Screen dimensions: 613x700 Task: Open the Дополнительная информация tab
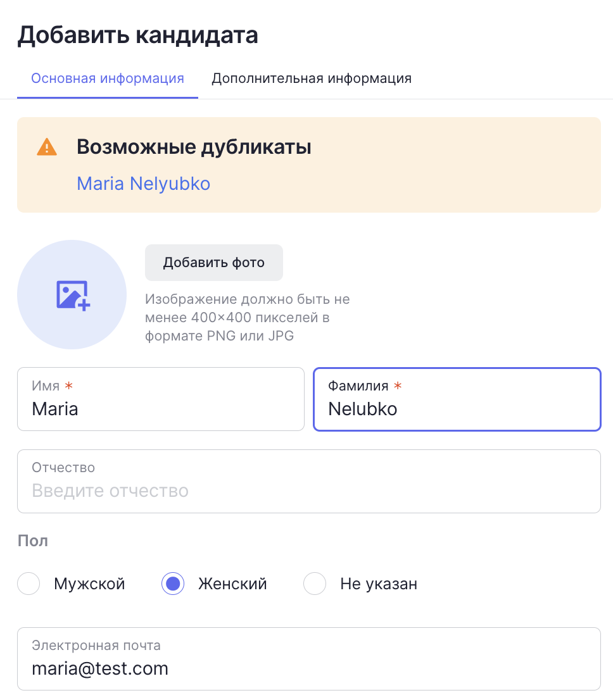(x=312, y=78)
